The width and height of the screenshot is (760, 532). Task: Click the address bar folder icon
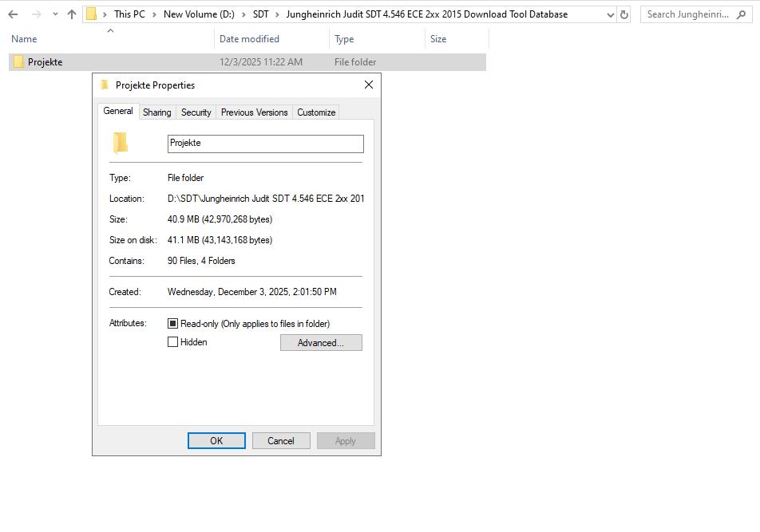click(x=91, y=14)
